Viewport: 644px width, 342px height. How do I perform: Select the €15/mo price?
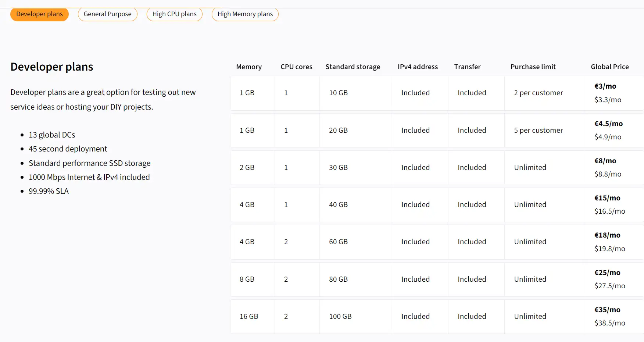[x=607, y=198]
